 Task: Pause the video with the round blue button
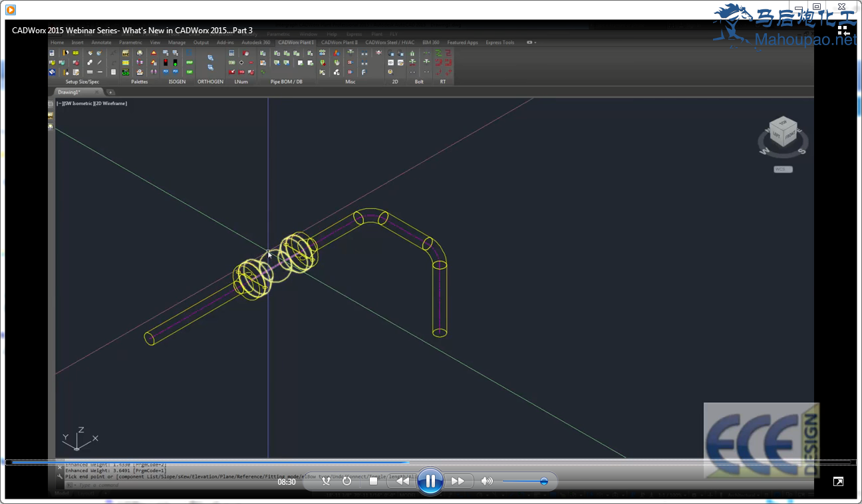[x=430, y=481]
